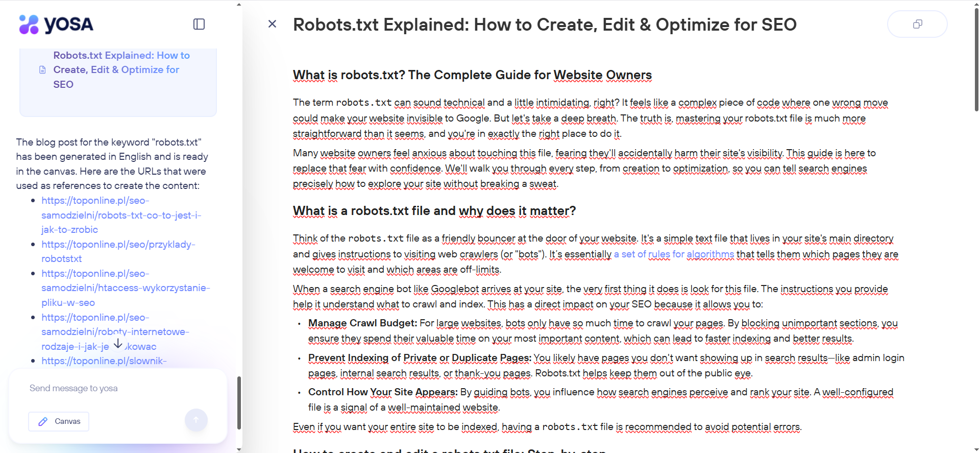This screenshot has width=980, height=453.
Task: Copy canvas content using the copy icon
Action: (917, 24)
